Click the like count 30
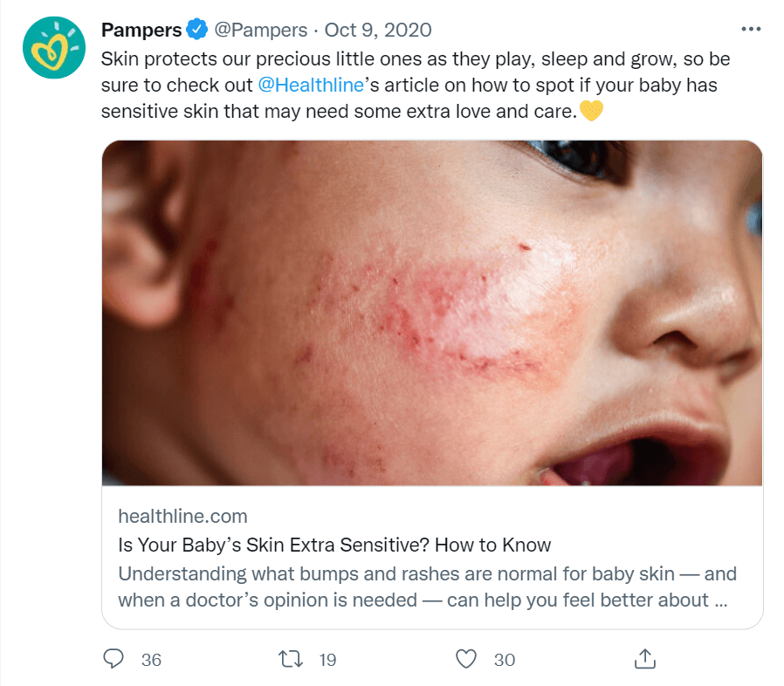The image size is (784, 686). 505,660
